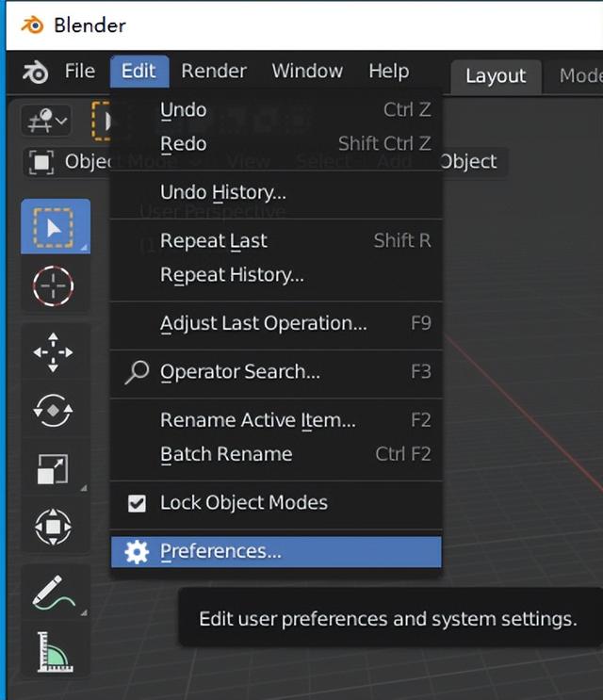Choose Batch Rename menu entry
The width and height of the screenshot is (603, 700).
click(226, 454)
